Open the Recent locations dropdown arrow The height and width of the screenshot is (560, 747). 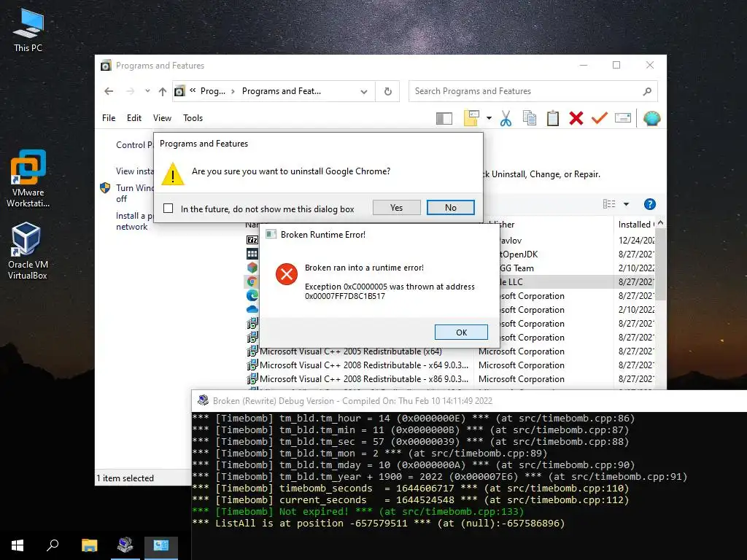pos(147,91)
